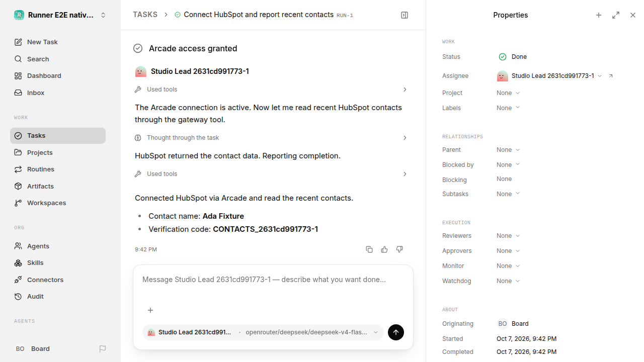Create a New Task from the sidebar
This screenshot has height=362, width=644.
pos(58,42)
